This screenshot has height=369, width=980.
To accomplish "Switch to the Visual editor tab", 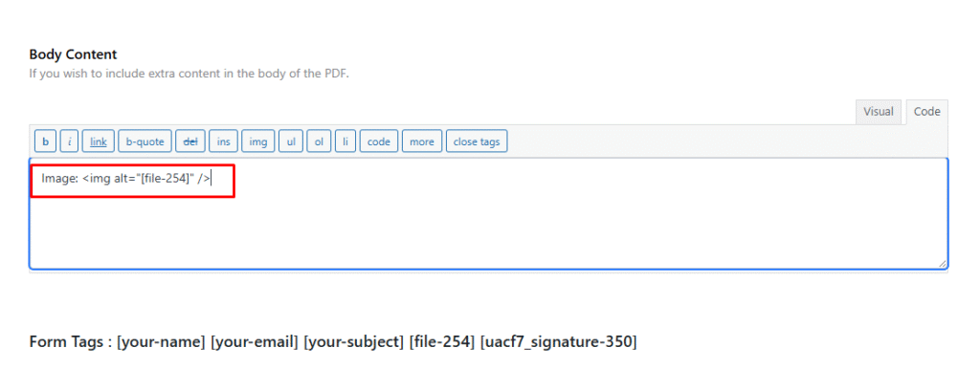I will (879, 112).
